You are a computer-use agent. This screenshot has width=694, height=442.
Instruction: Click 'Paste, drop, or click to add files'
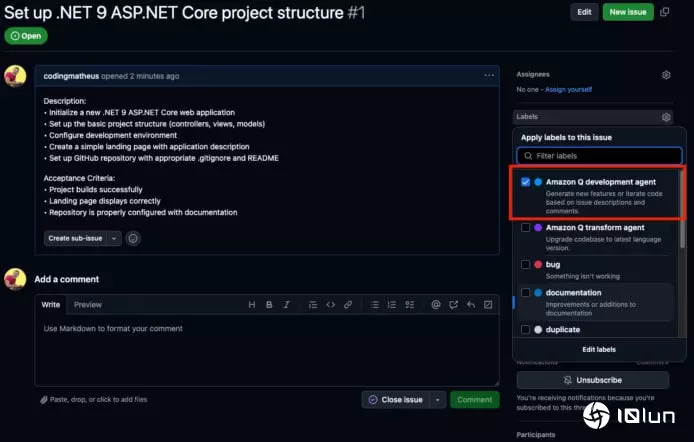click(98, 400)
